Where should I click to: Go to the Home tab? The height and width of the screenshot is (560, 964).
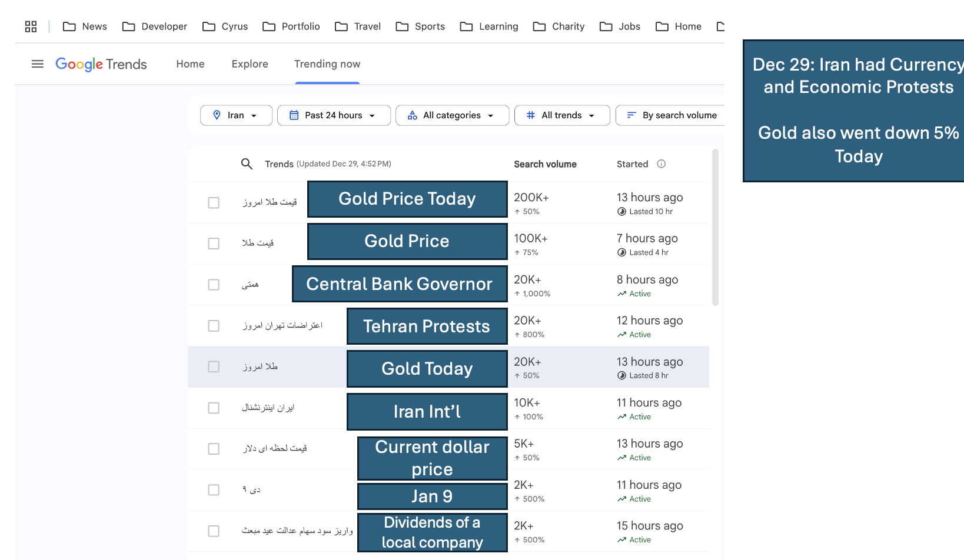click(x=190, y=64)
